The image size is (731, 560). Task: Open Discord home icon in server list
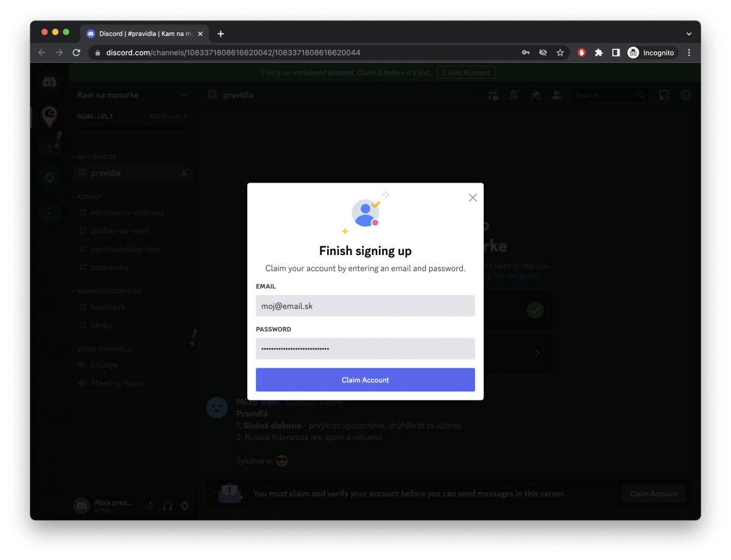[49, 82]
